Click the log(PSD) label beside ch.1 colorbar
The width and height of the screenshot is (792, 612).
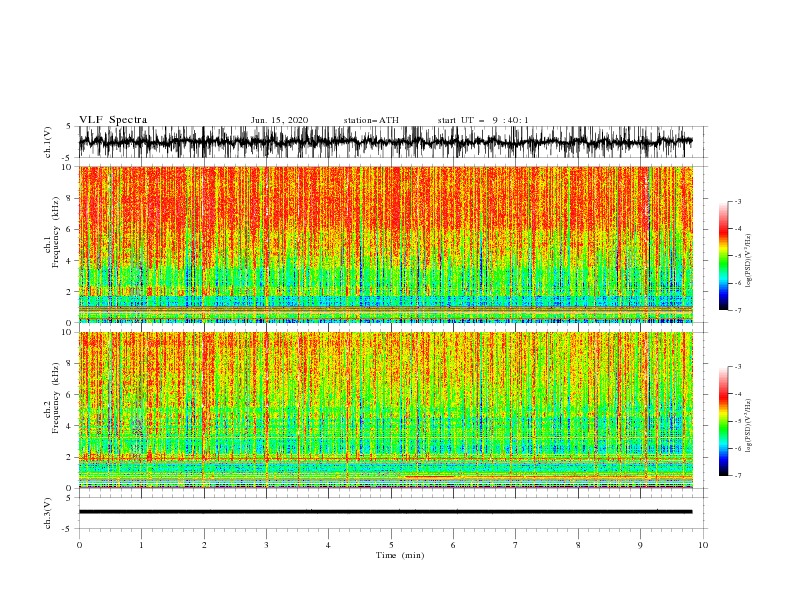(749, 261)
